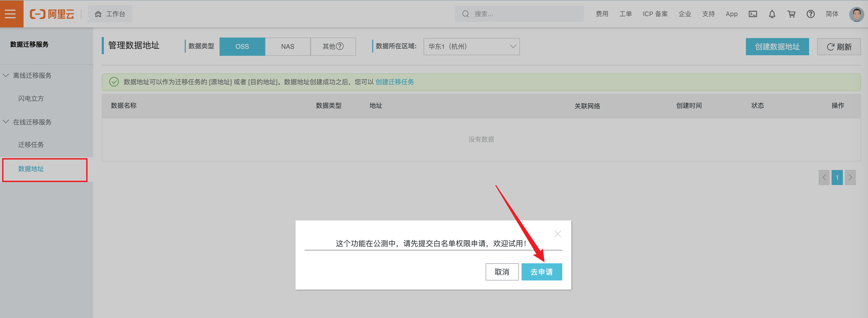Click the 创建时间 column header

pyautogui.click(x=689, y=106)
